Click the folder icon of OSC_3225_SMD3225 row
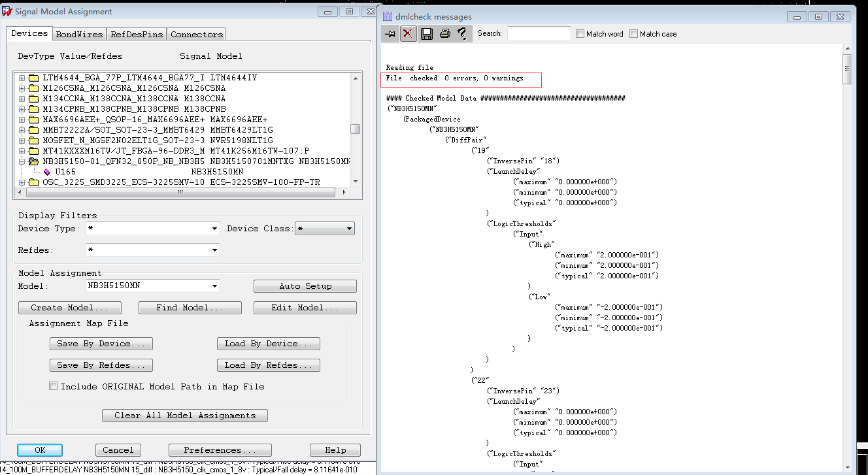Viewport: 868px width, 475px height. [x=33, y=182]
